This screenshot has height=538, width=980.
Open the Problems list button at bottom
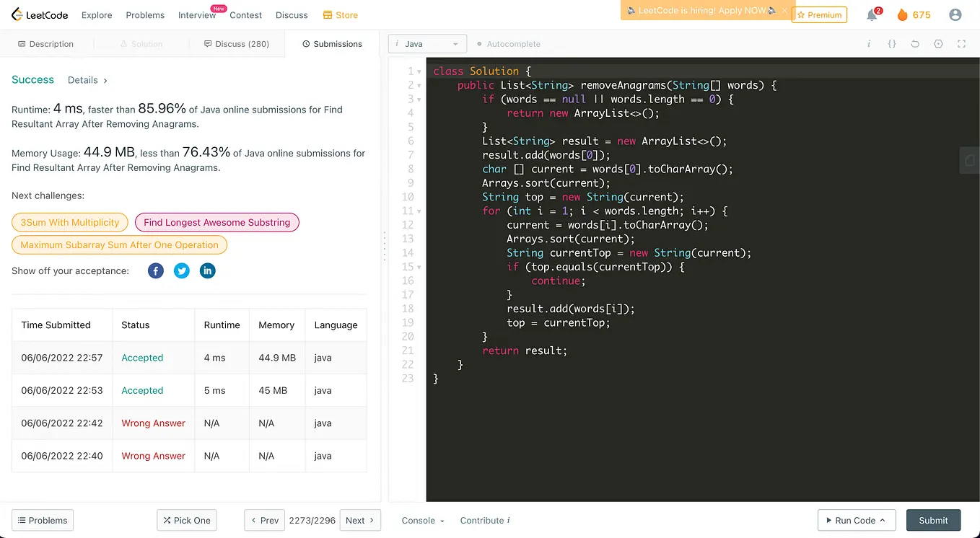pyautogui.click(x=43, y=520)
